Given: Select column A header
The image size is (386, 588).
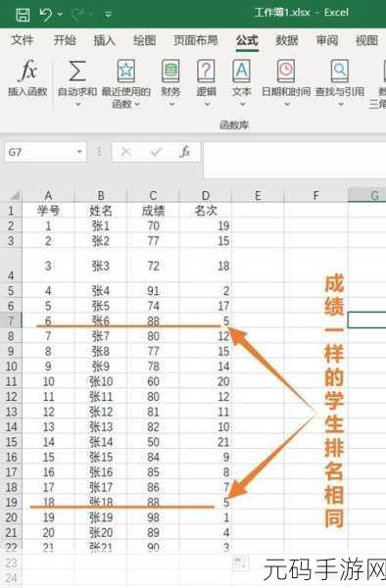Looking at the screenshot, I should point(48,195).
